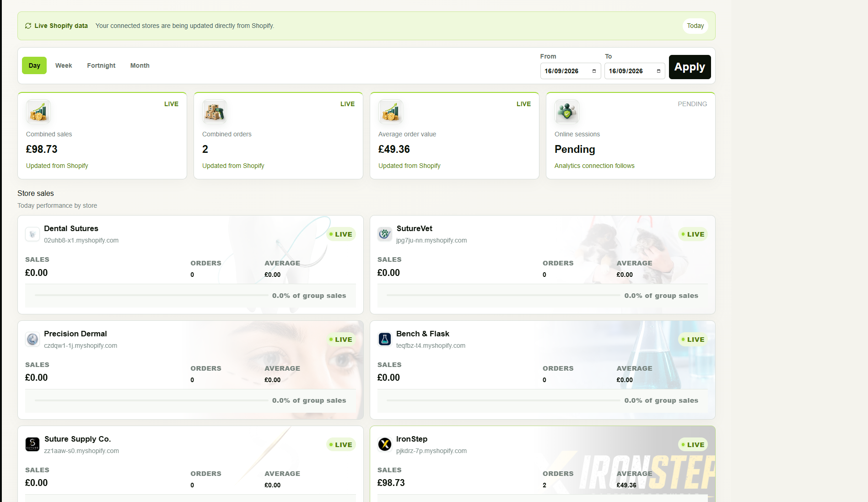Image resolution: width=868 pixels, height=502 pixels.
Task: Click the pjkdrz-7p.myshopify.com store URL
Action: coord(431,451)
